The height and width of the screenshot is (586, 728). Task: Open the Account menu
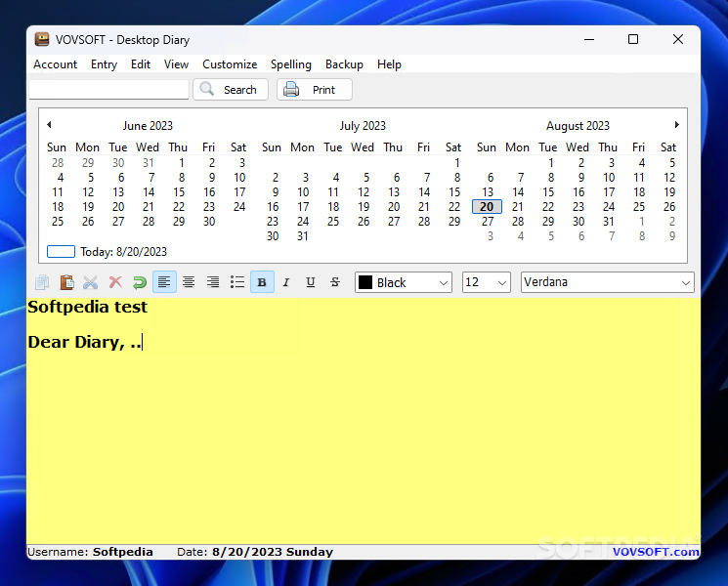coord(56,64)
